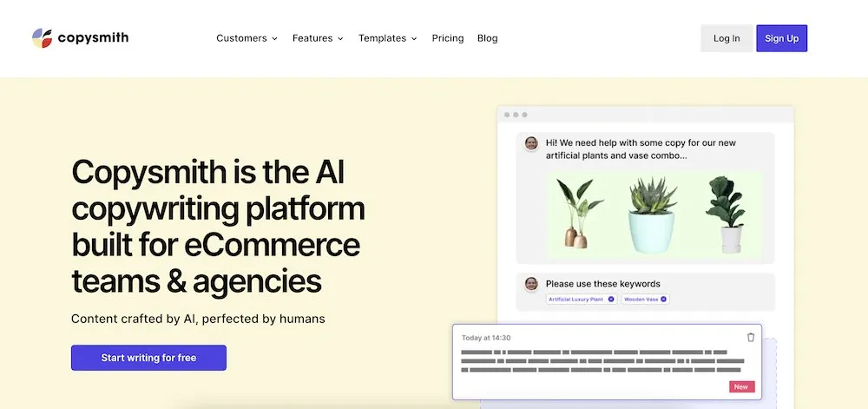
Task: Click the Log In button
Action: tap(727, 38)
